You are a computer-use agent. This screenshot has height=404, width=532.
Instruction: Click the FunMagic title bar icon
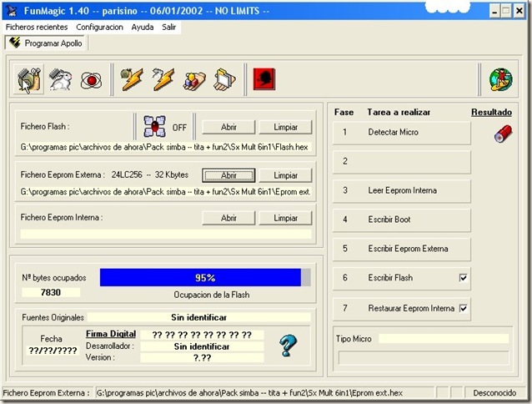tap(13, 11)
